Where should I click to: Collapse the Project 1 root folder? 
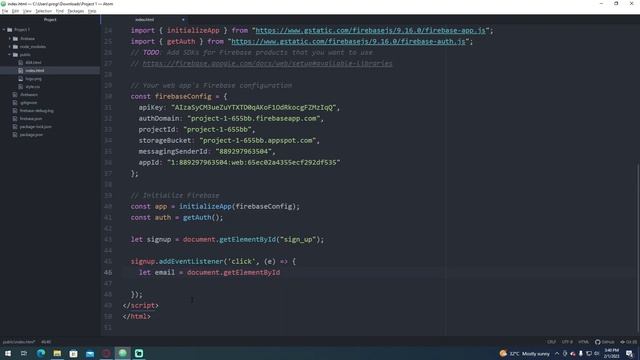[x=4, y=30]
